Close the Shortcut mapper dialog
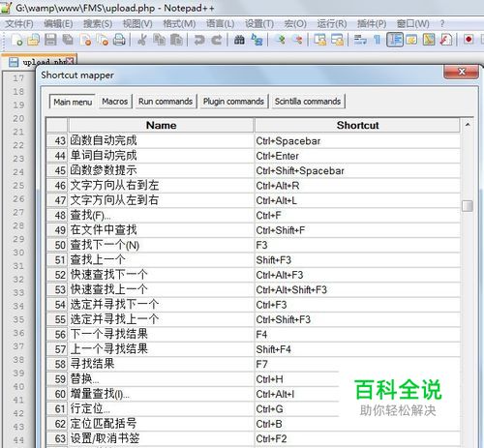Screen dimensions: 484x448 coord(462,72)
